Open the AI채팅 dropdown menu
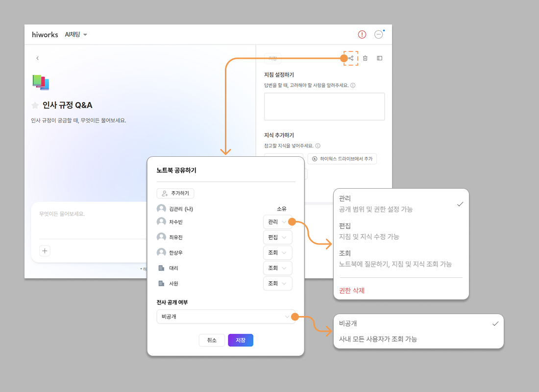 pyautogui.click(x=76, y=35)
